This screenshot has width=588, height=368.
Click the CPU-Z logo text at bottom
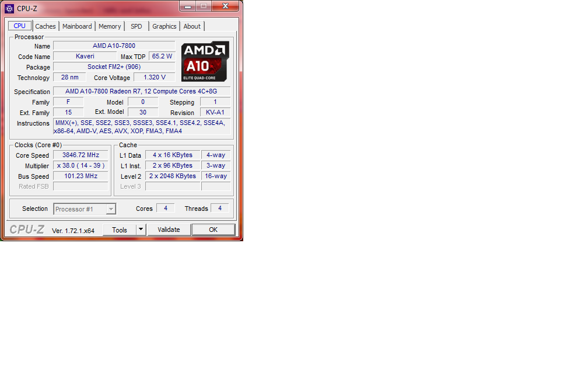[27, 230]
